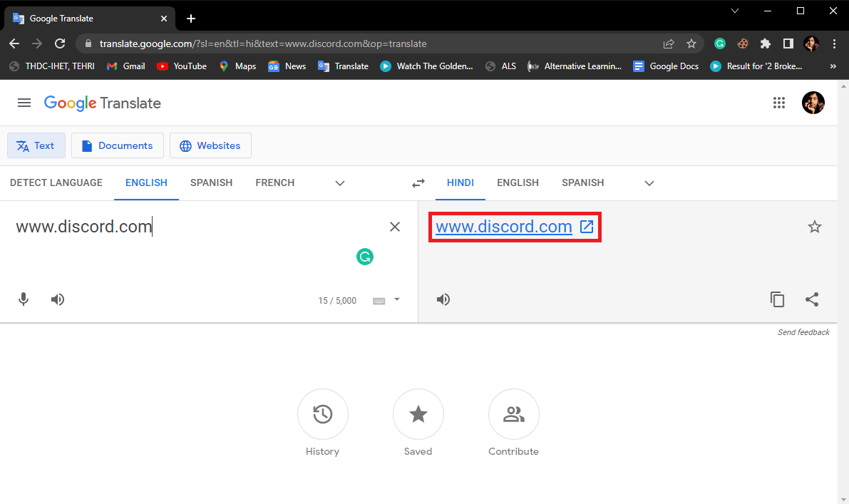Open the cookie extension icon
849x504 pixels.
[x=742, y=44]
